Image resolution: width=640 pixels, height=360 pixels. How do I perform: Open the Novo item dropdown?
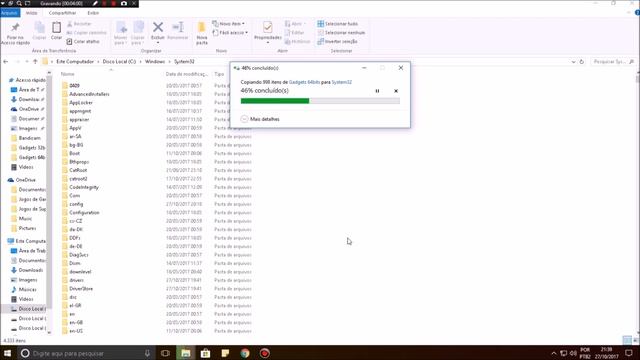229,24
